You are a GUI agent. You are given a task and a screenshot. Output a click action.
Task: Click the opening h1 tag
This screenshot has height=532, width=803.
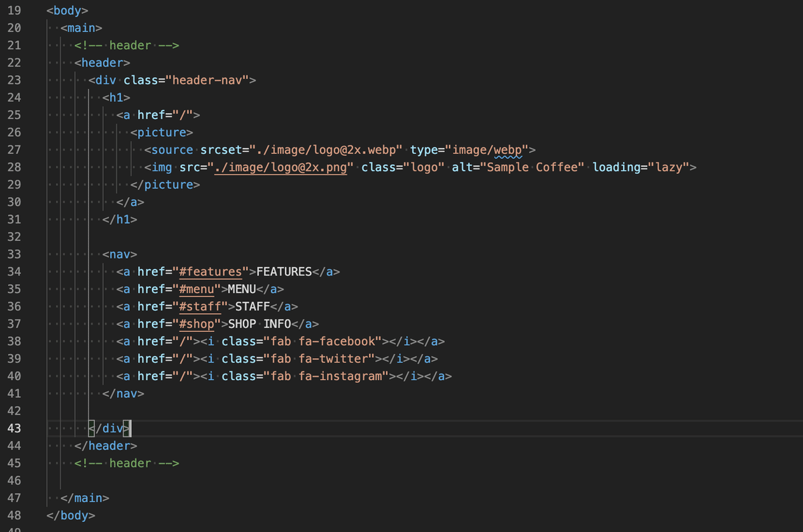[x=116, y=98]
